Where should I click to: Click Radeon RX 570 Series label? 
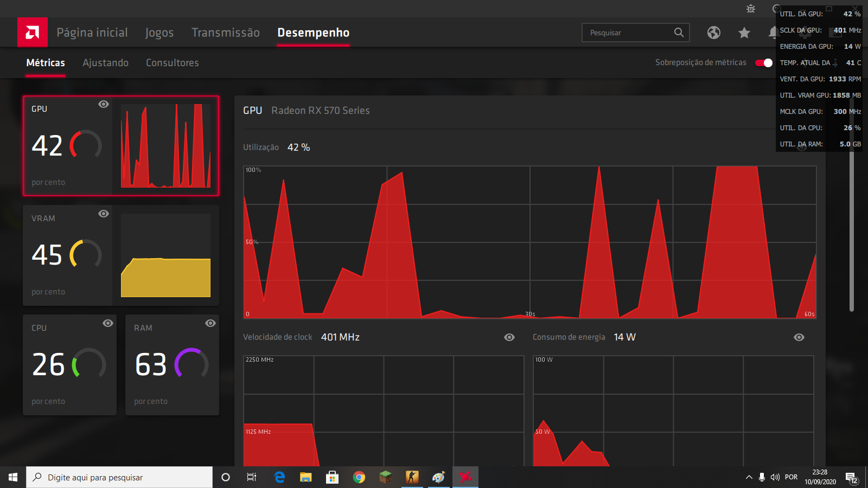[x=321, y=111]
